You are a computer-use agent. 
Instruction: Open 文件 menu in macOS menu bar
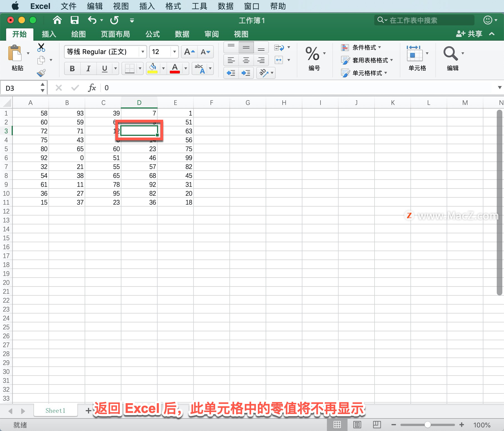point(68,6)
